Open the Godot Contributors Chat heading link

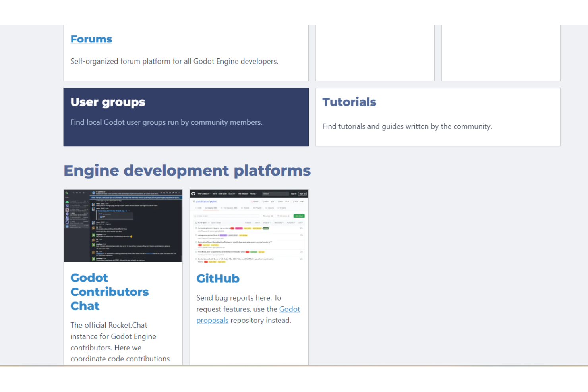110,292
